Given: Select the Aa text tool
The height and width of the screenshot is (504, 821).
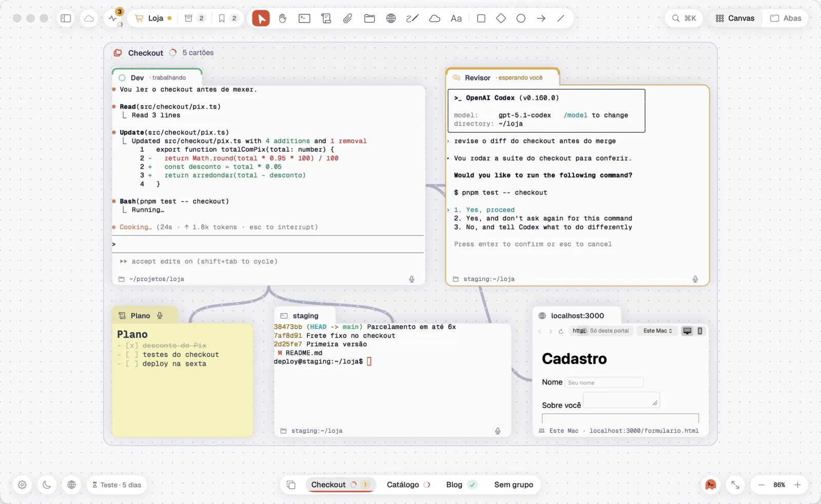Looking at the screenshot, I should 456,18.
